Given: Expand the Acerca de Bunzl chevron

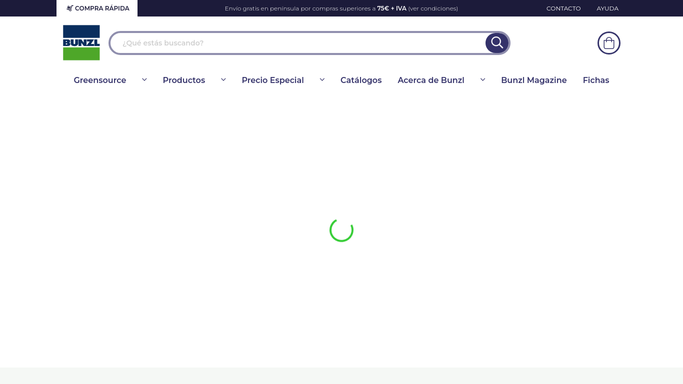Looking at the screenshot, I should (x=483, y=80).
